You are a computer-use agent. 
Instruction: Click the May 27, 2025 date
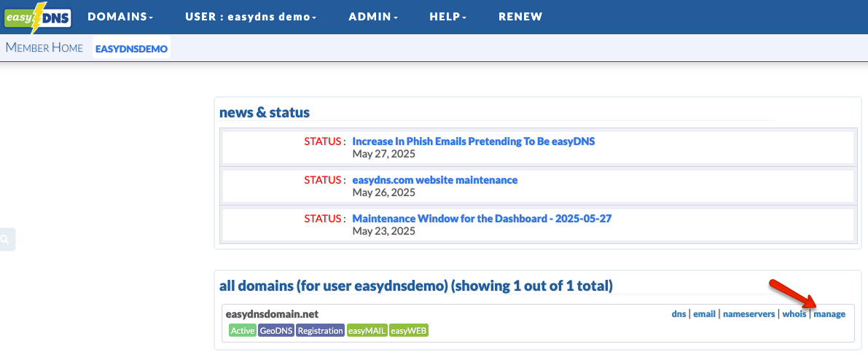point(383,154)
